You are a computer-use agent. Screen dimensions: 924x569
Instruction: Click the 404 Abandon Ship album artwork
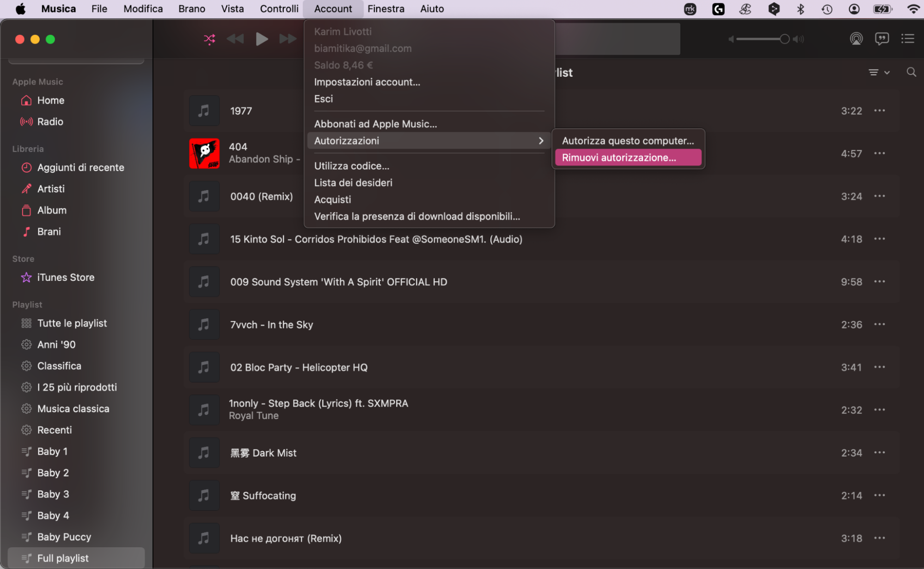click(x=204, y=153)
